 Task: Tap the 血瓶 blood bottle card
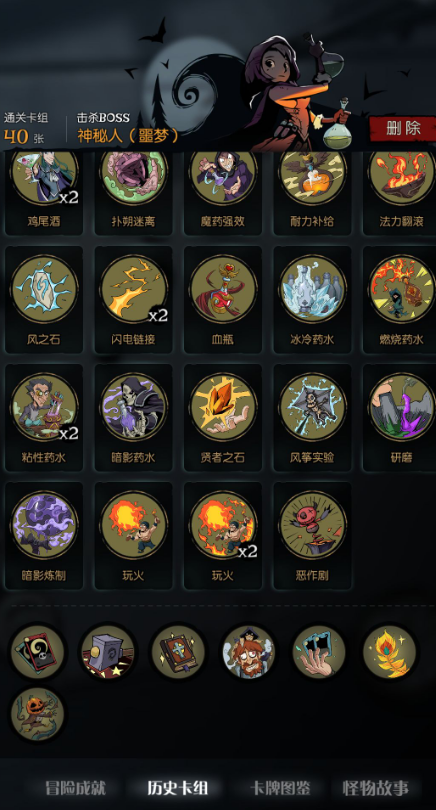click(x=223, y=300)
